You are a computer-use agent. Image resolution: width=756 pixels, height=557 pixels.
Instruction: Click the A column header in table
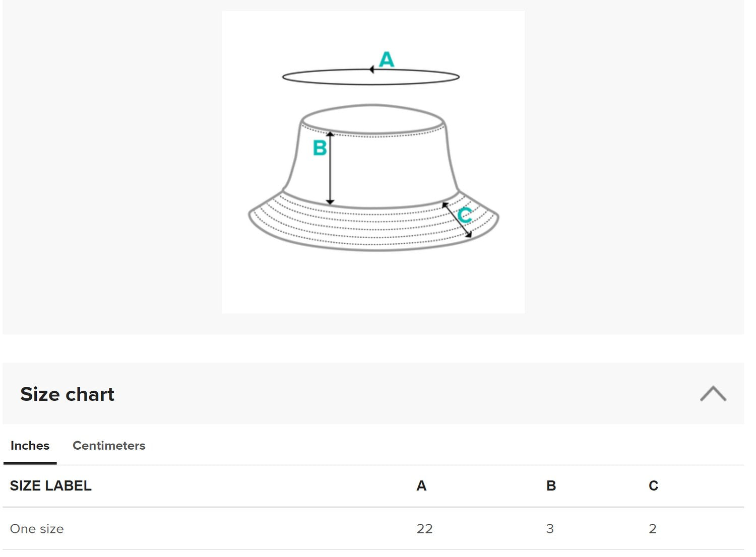click(421, 486)
